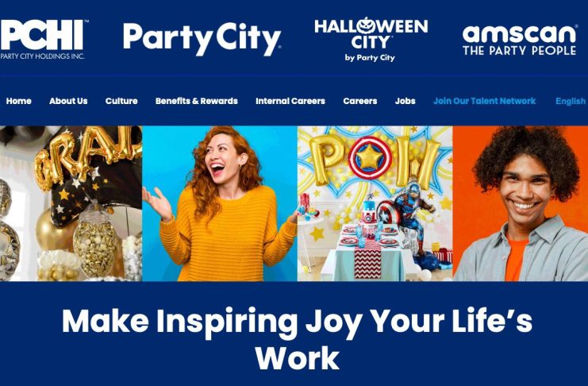This screenshot has width=588, height=386.
Task: Click Join Our Talent Network link
Action: (x=485, y=101)
